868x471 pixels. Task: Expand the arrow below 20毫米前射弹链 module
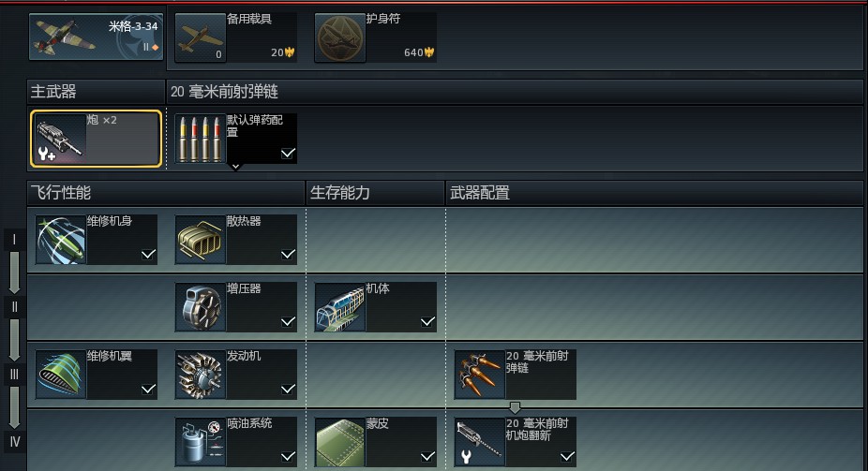click(x=515, y=408)
